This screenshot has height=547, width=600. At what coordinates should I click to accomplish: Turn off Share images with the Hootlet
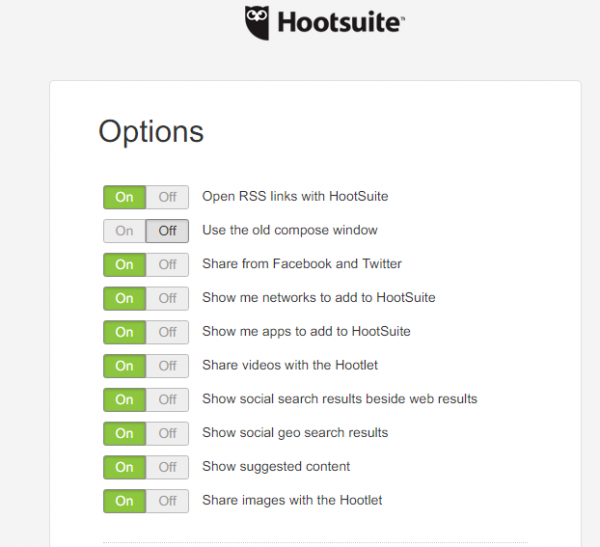(x=167, y=501)
